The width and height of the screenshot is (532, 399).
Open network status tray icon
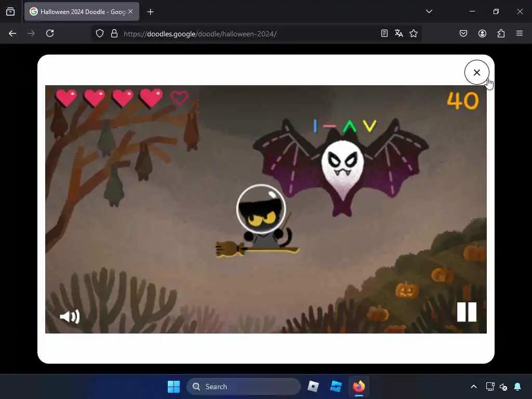[x=490, y=387]
